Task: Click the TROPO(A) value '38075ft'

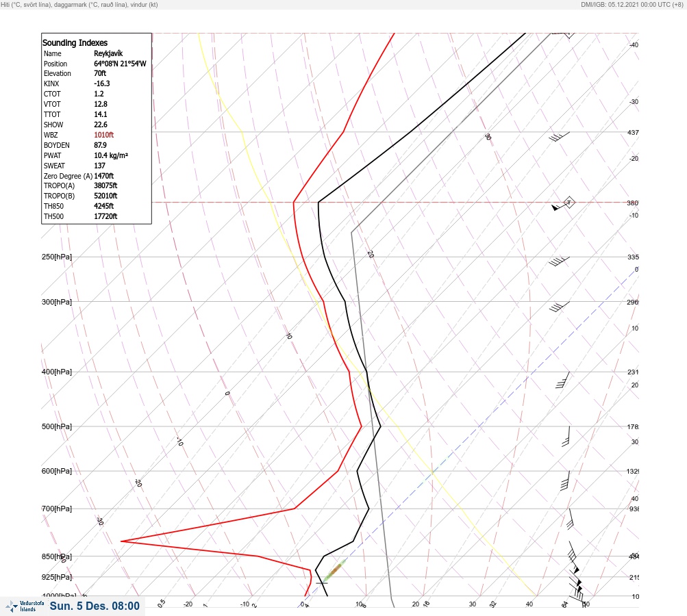Action: point(105,185)
